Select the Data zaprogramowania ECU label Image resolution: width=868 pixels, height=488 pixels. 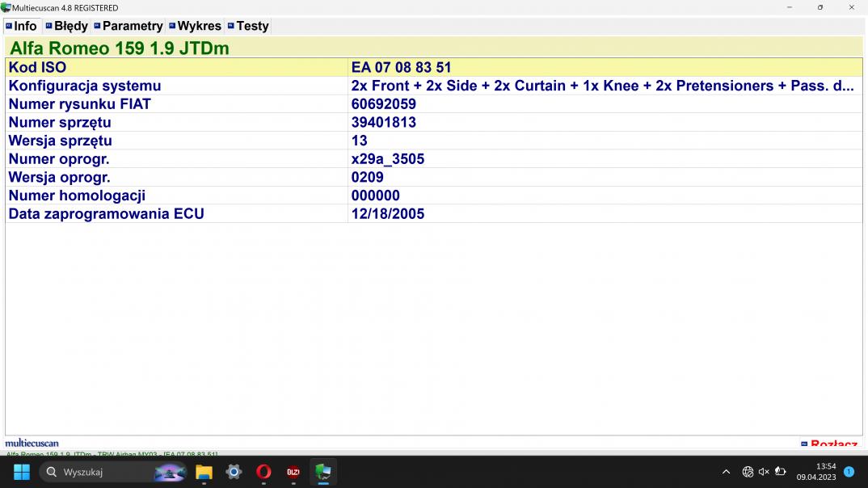[x=107, y=213]
